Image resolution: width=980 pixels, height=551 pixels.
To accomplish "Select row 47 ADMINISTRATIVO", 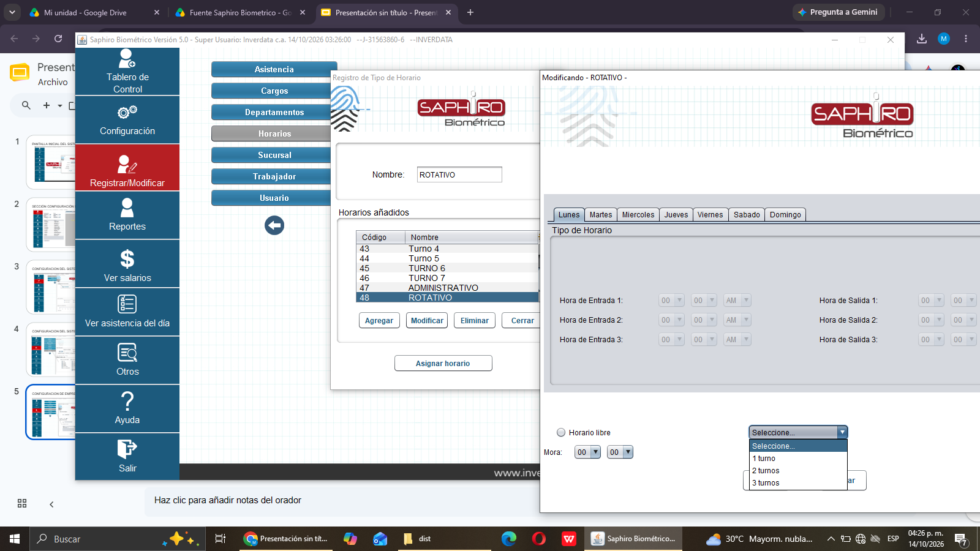I will click(x=447, y=288).
